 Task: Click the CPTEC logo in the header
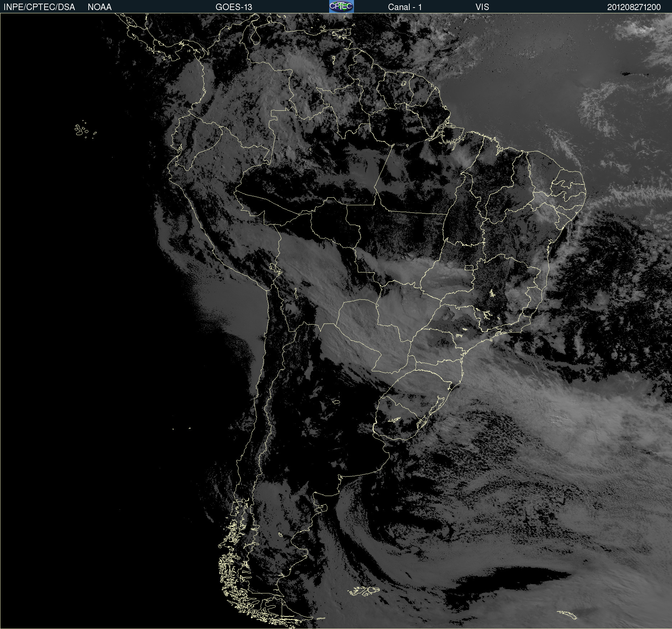(341, 6)
